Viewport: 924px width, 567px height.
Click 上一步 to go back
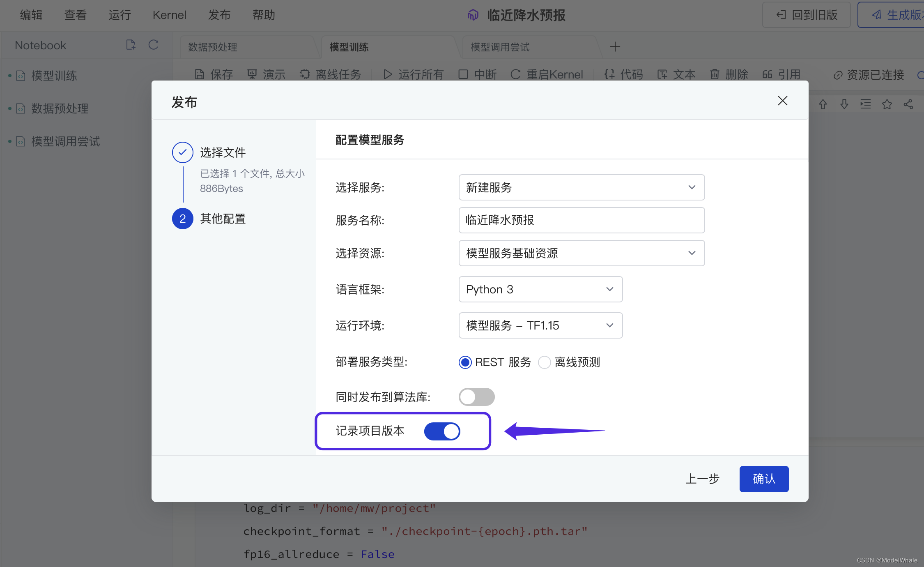pyautogui.click(x=702, y=479)
